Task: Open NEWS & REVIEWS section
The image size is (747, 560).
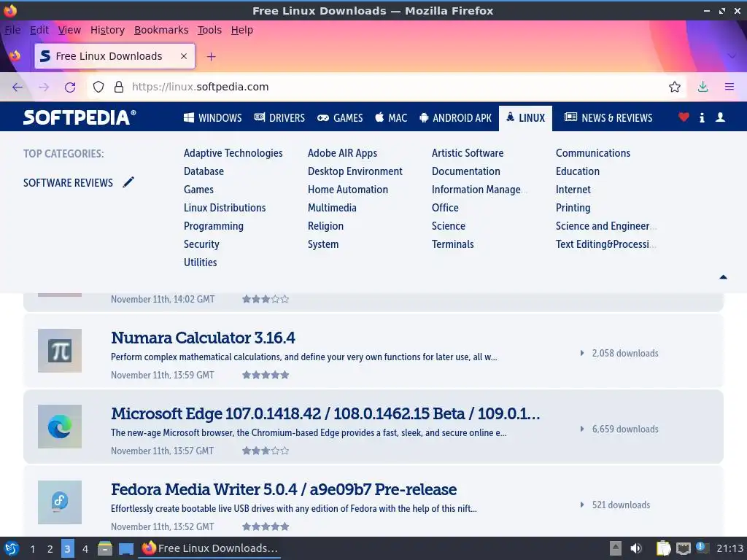Action: 608,117
